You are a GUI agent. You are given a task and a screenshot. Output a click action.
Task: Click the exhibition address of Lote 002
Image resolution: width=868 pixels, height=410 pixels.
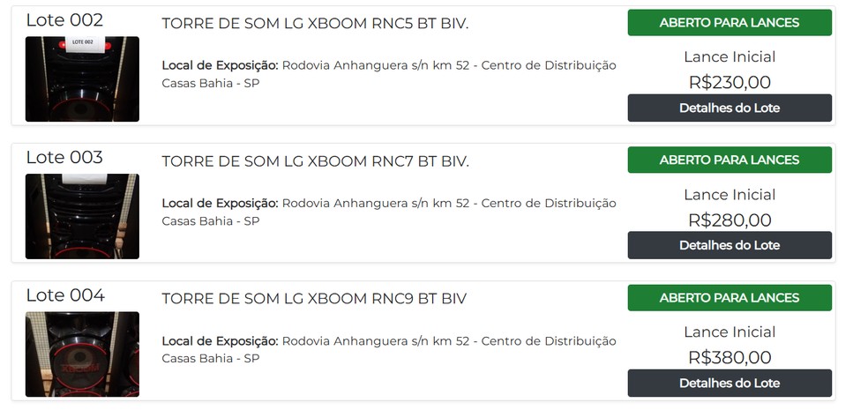[x=389, y=74]
